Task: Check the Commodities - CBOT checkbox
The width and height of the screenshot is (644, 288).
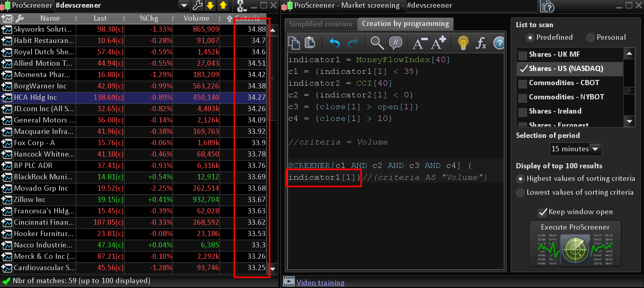Action: coord(523,83)
